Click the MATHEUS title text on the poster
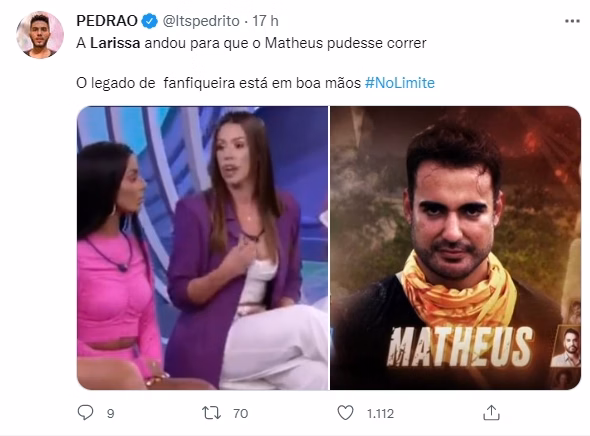 point(462,346)
